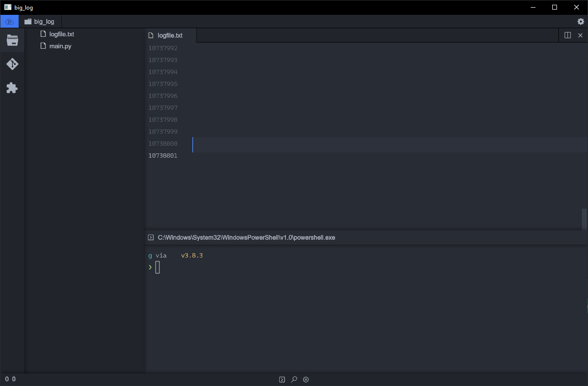588x386 pixels.
Task: Open the editor settings gear
Action: 580,21
